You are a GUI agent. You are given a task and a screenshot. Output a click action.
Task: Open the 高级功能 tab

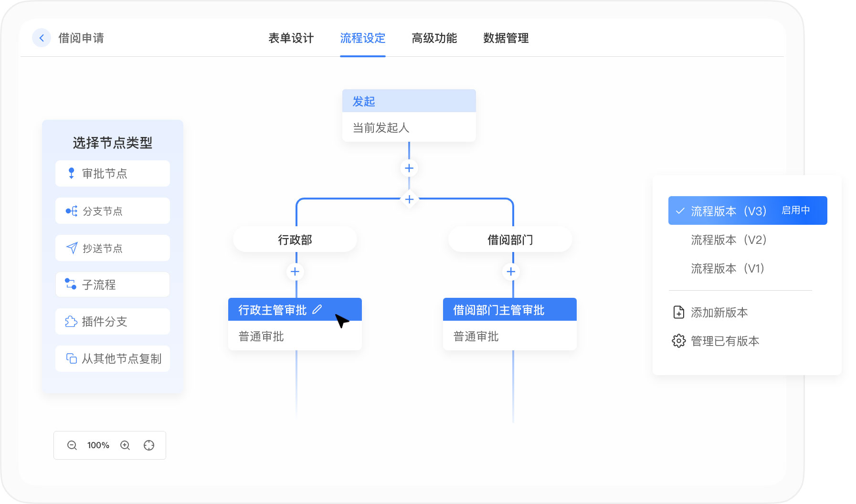point(434,38)
